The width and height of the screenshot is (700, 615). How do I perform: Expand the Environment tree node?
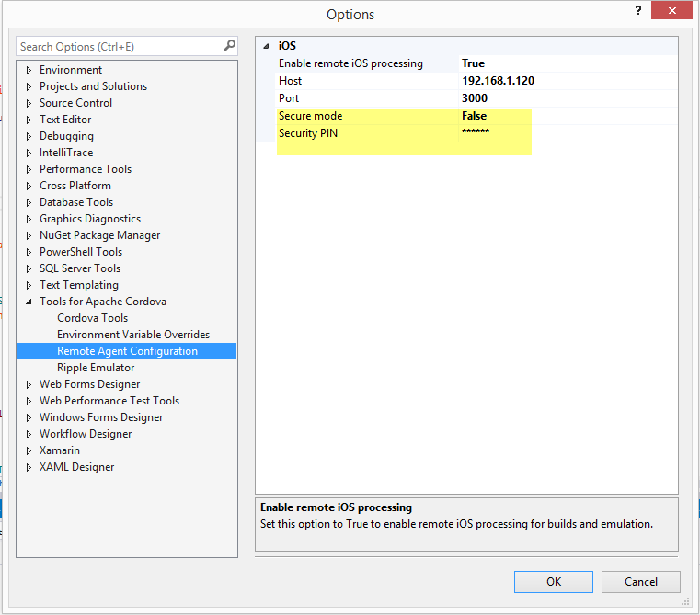(29, 70)
